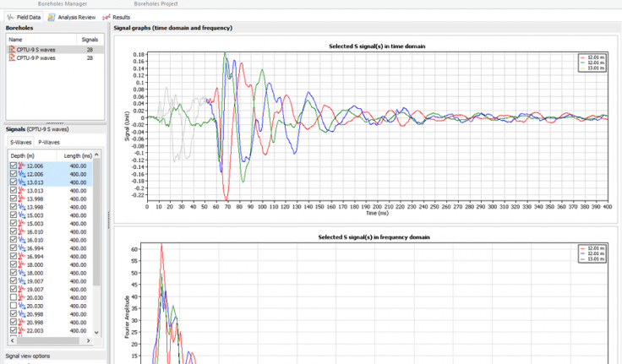Click the Results chart icon
Screen dimensions: 622x364
pyautogui.click(x=106, y=17)
